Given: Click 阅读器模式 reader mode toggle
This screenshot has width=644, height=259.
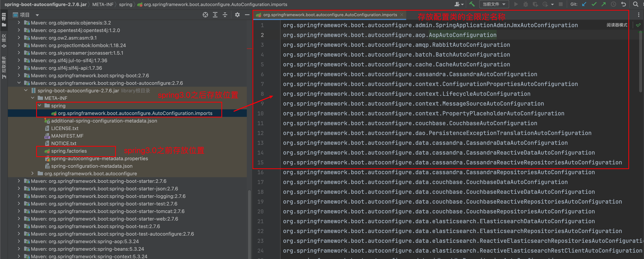Looking at the screenshot, I should pos(617,25).
